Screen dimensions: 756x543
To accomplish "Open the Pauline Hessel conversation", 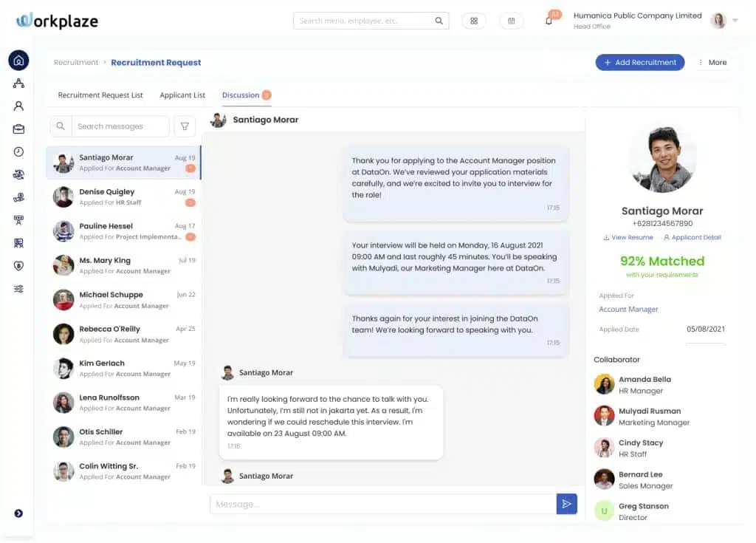I will point(123,231).
